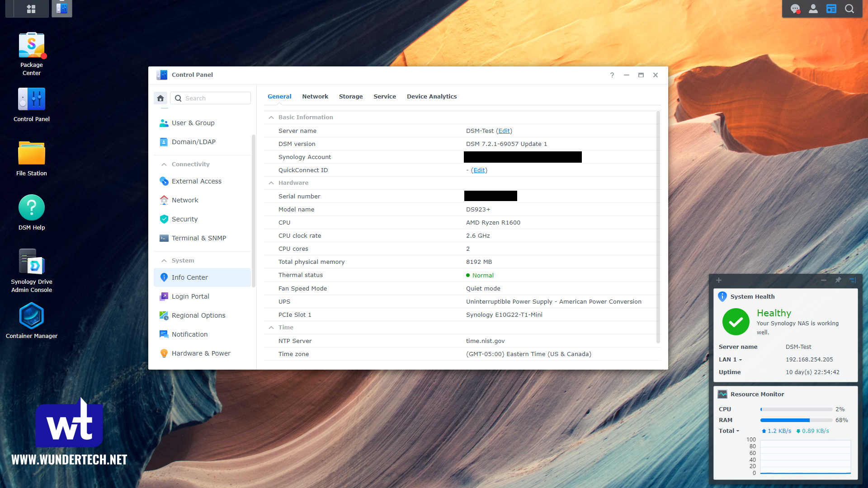This screenshot has width=868, height=488.
Task: Collapse the Time section
Action: pos(271,328)
